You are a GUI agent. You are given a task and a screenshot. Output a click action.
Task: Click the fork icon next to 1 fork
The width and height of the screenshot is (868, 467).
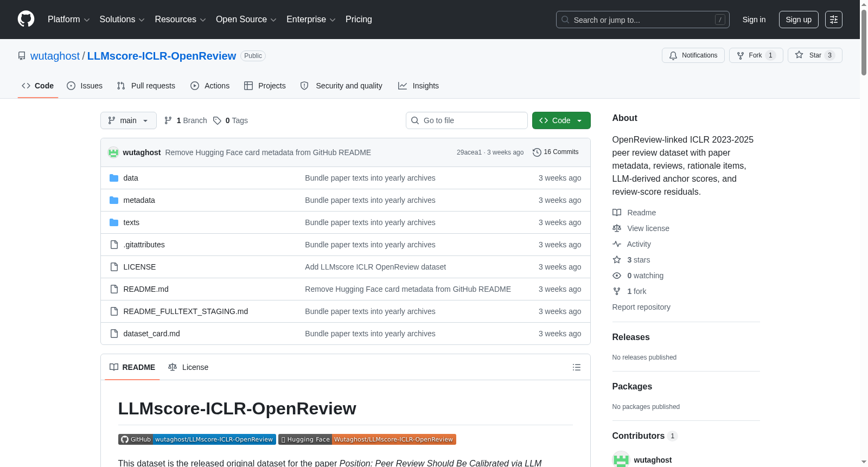[617, 291]
